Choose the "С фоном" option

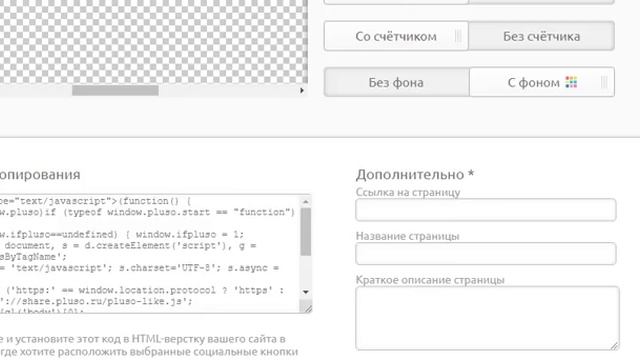click(x=542, y=82)
